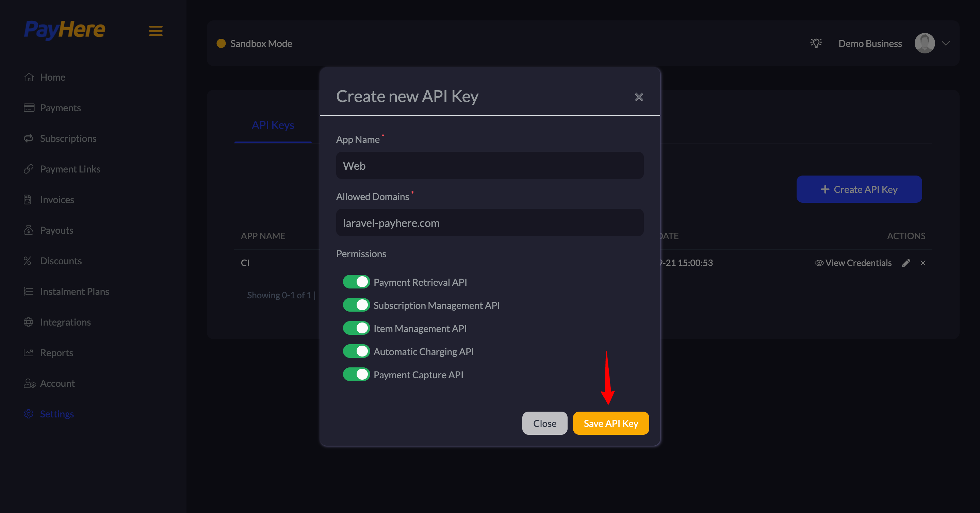Click the lightbulb theme icon
980x513 pixels.
[816, 43]
